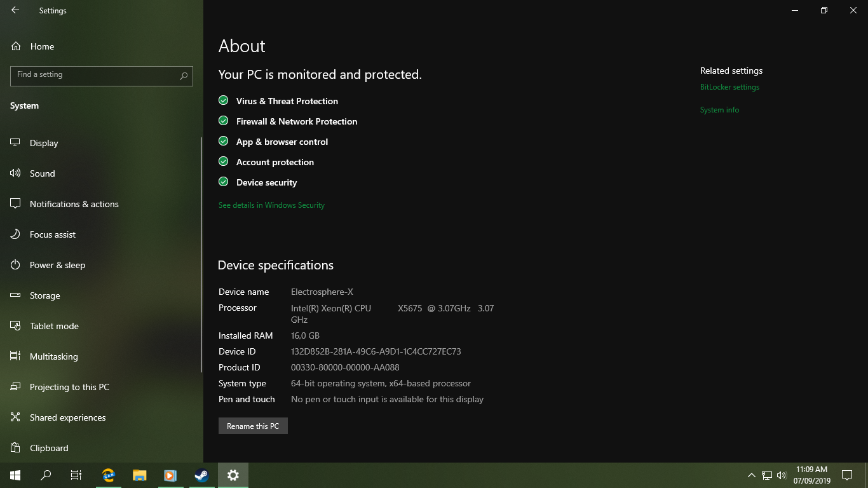Click green checkmark beside Device security
The image size is (868, 488).
[223, 182]
